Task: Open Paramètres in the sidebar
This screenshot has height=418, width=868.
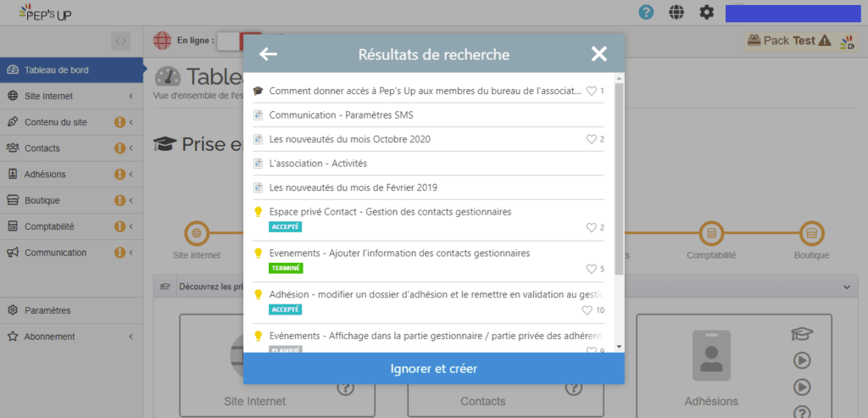Action: click(47, 310)
